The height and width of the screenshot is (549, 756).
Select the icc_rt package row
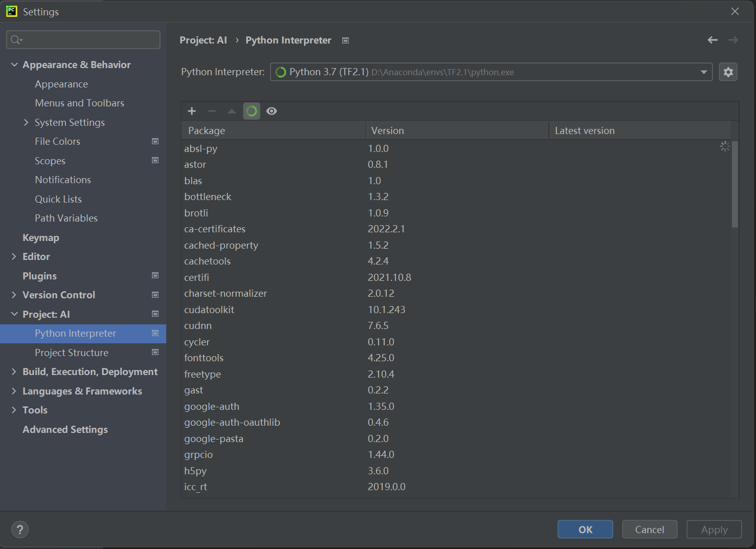point(456,487)
